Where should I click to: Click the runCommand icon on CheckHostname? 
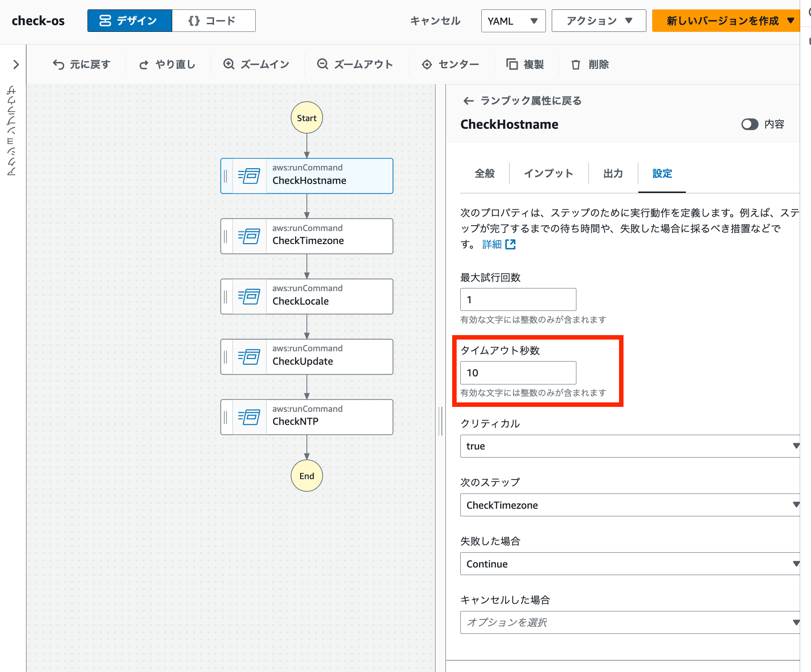coord(249,176)
